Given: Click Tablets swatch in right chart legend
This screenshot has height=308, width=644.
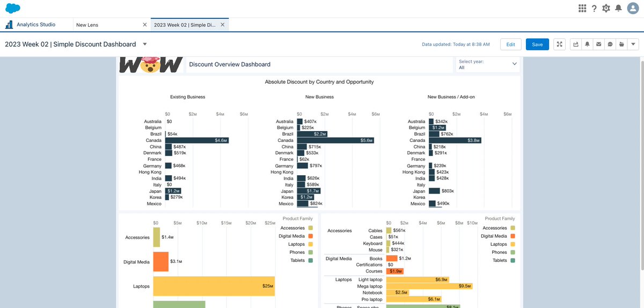Looking at the screenshot, I should point(513,260).
